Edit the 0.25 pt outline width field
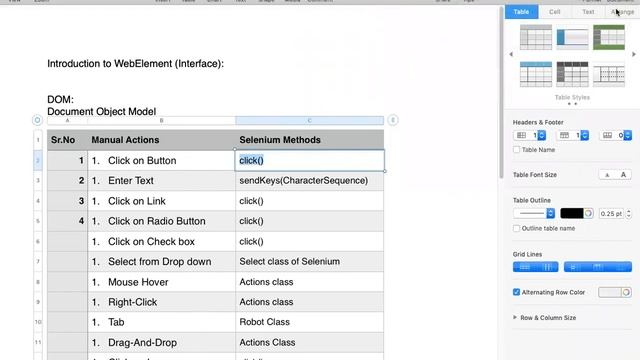Viewport: 640px width, 360px height. coord(611,213)
